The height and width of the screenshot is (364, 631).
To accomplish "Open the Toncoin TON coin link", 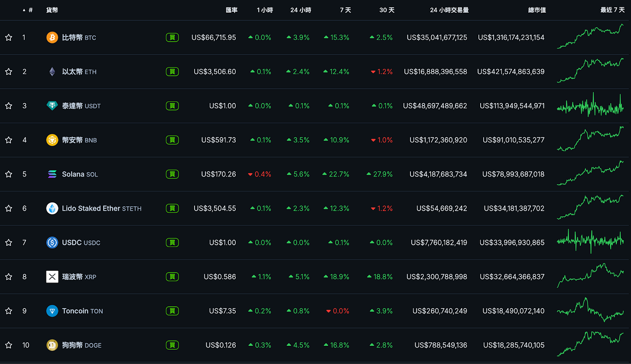I will pos(82,311).
